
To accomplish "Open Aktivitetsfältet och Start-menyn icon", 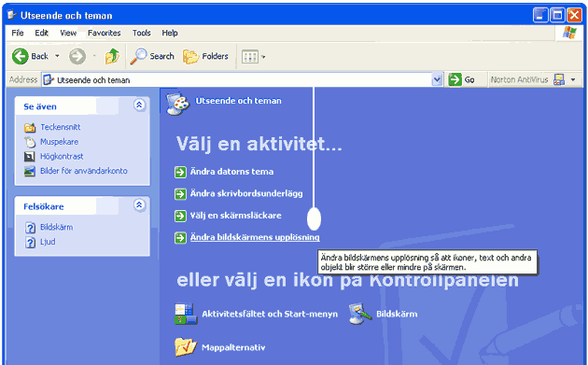I will pyautogui.click(x=186, y=314).
